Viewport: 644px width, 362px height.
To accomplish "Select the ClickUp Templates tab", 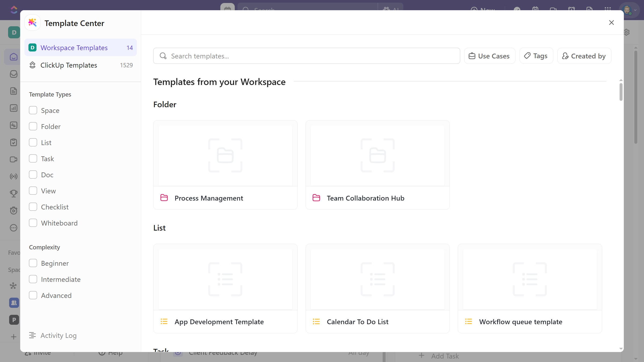I will point(80,65).
